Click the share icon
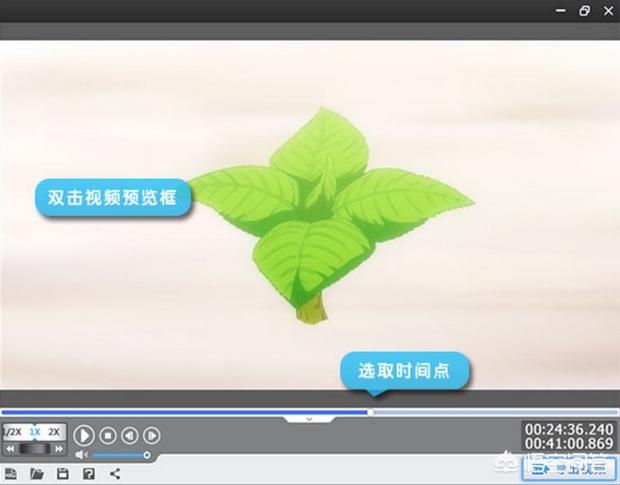Screen dimensions: 620x485 pos(114,472)
